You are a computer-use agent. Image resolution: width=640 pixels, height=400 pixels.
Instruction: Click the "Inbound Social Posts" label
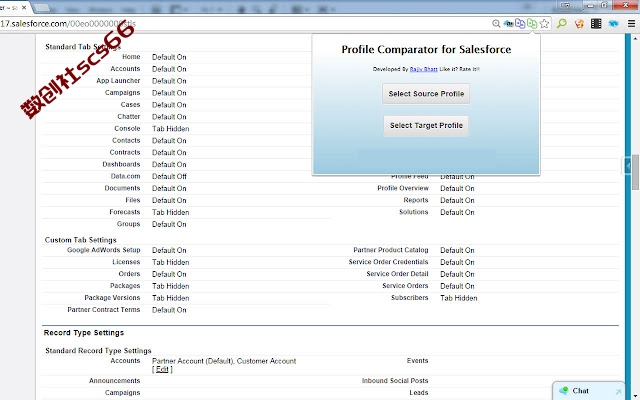[395, 380]
